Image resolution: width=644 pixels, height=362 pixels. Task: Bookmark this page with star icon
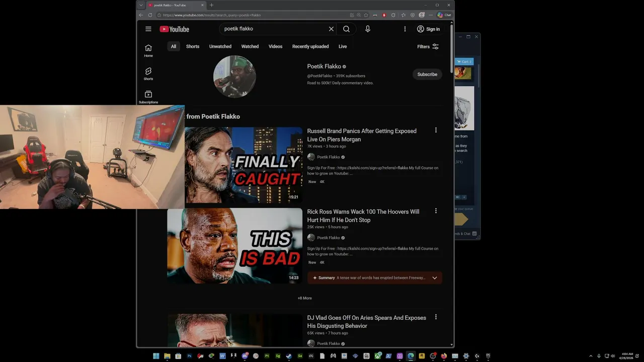pyautogui.click(x=366, y=15)
